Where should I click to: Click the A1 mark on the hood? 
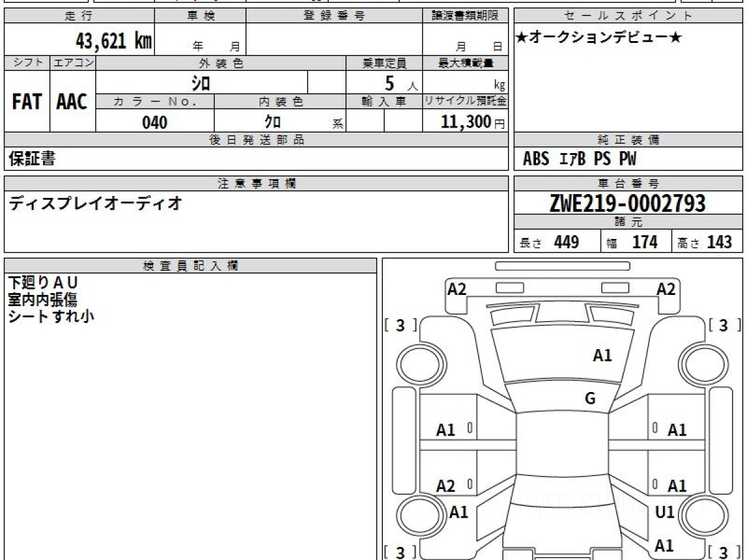(603, 355)
